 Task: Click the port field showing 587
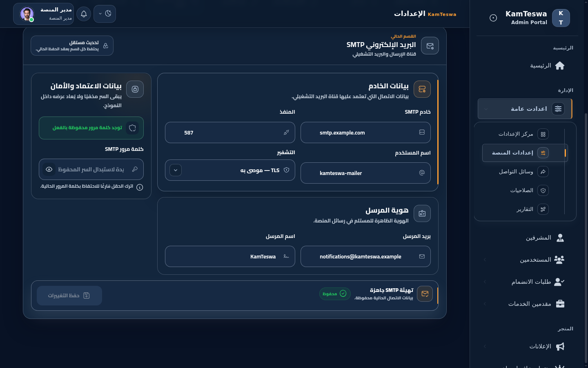(x=230, y=132)
